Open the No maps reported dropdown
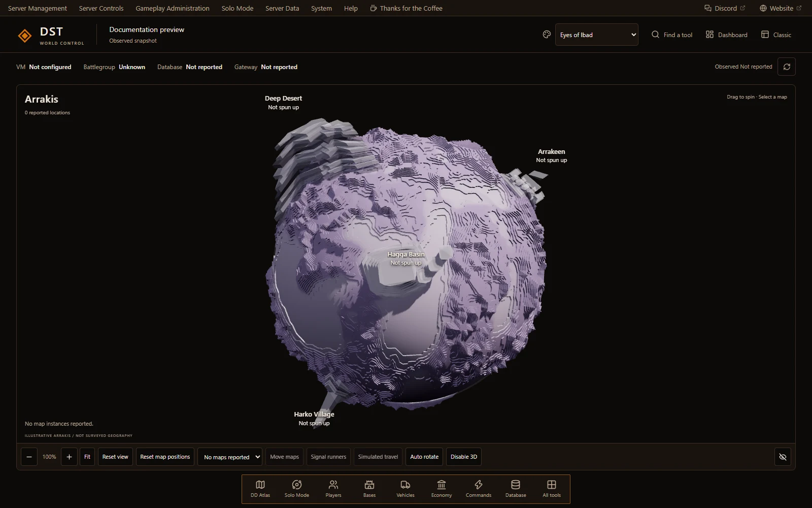812x508 pixels. point(230,457)
